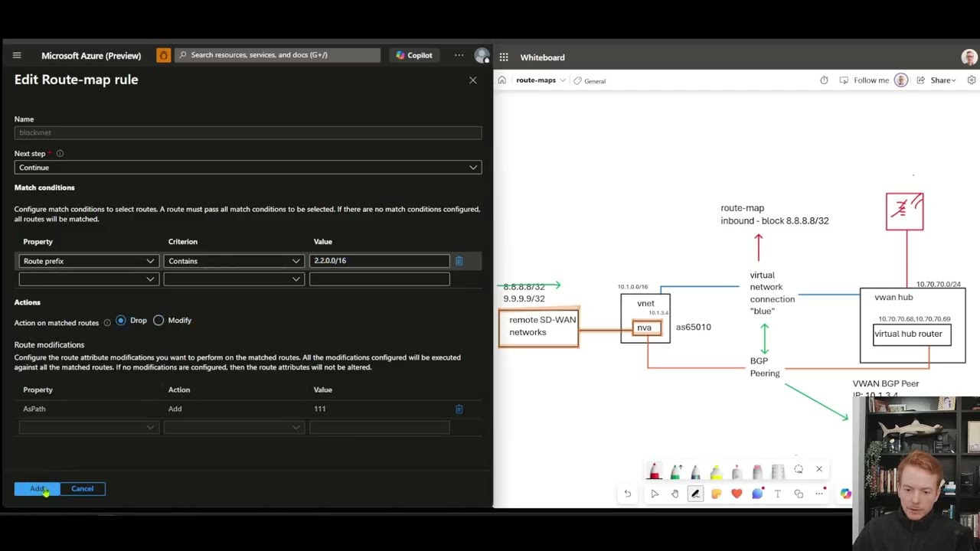980x551 pixels.
Task: Click the orange Azure preview bug icon
Action: coord(163,55)
